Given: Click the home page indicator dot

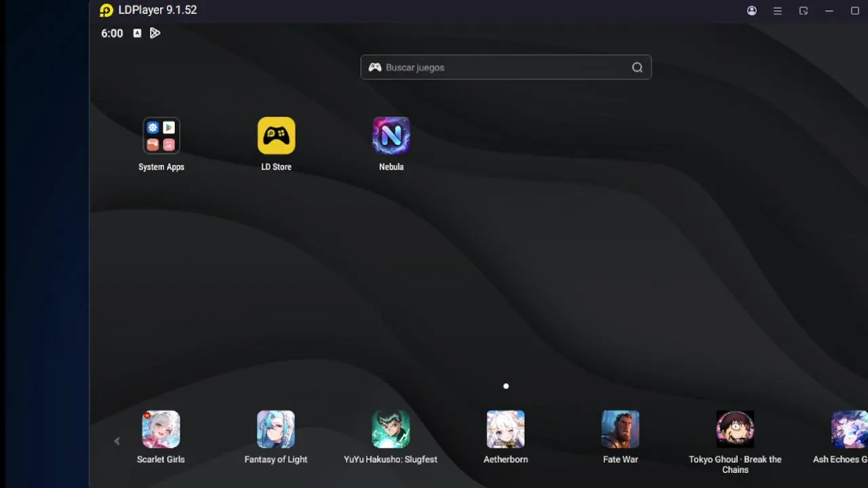Looking at the screenshot, I should coord(506,386).
